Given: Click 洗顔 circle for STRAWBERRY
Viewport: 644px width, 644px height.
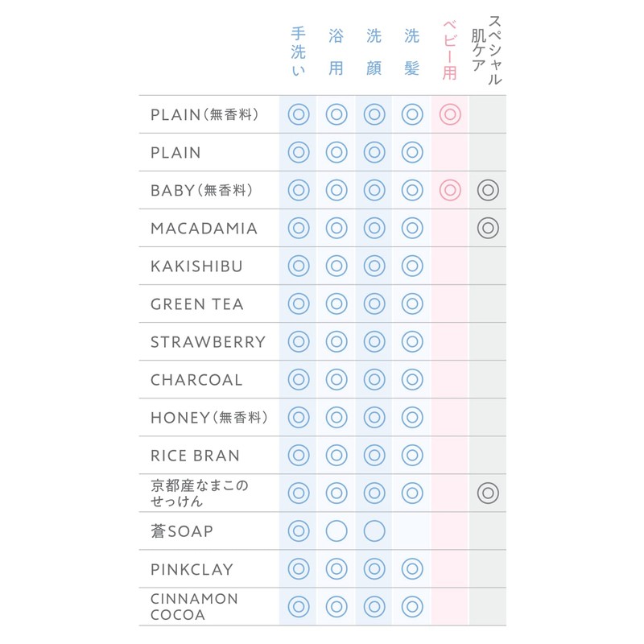Looking at the screenshot, I should 374,341.
